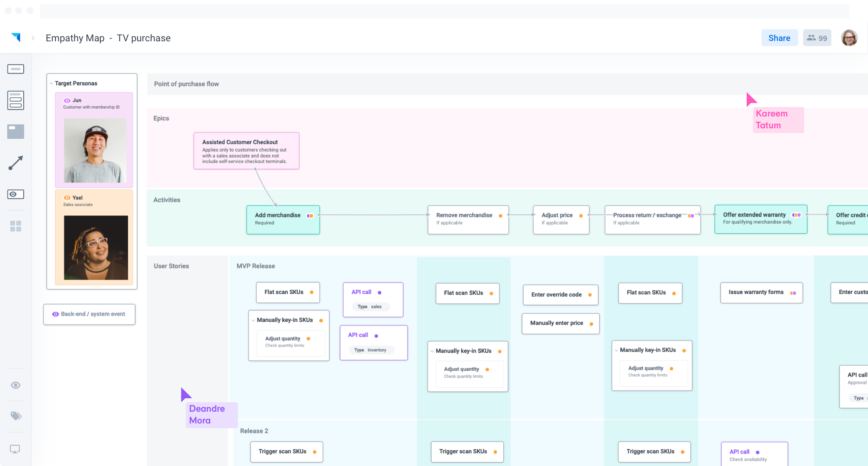Click the orange status dot on Enter override code
The image size is (868, 466).
(x=590, y=294)
